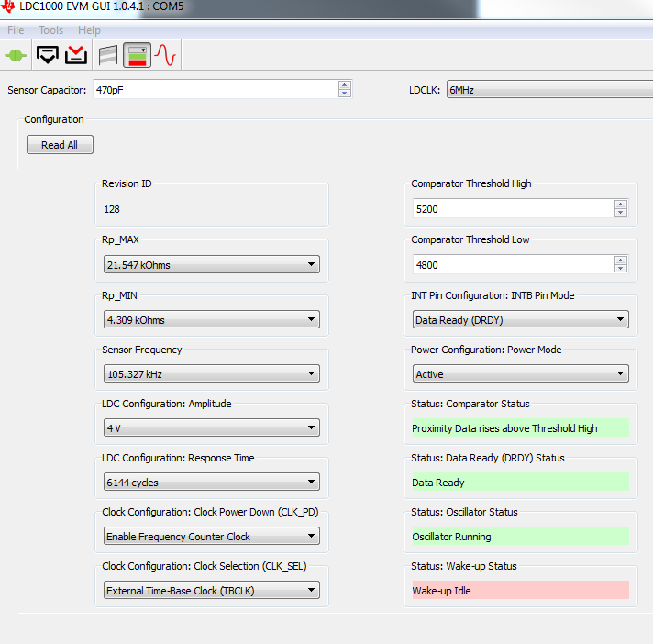
Task: Click the Revision ID value 128
Action: tap(112, 209)
